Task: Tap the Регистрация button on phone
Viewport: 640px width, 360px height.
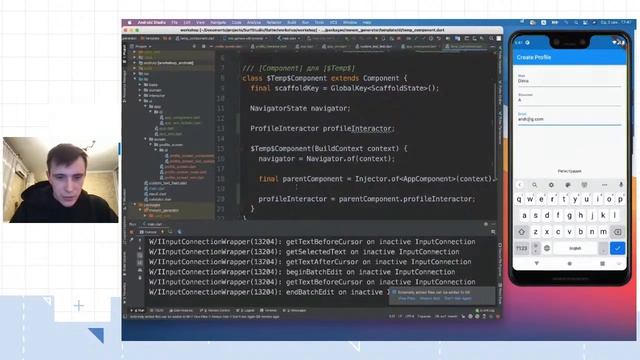Action: tap(569, 171)
